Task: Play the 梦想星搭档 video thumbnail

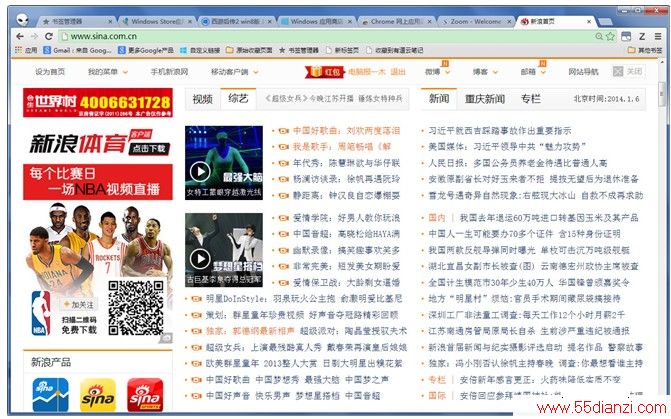Action: pyautogui.click(x=224, y=250)
